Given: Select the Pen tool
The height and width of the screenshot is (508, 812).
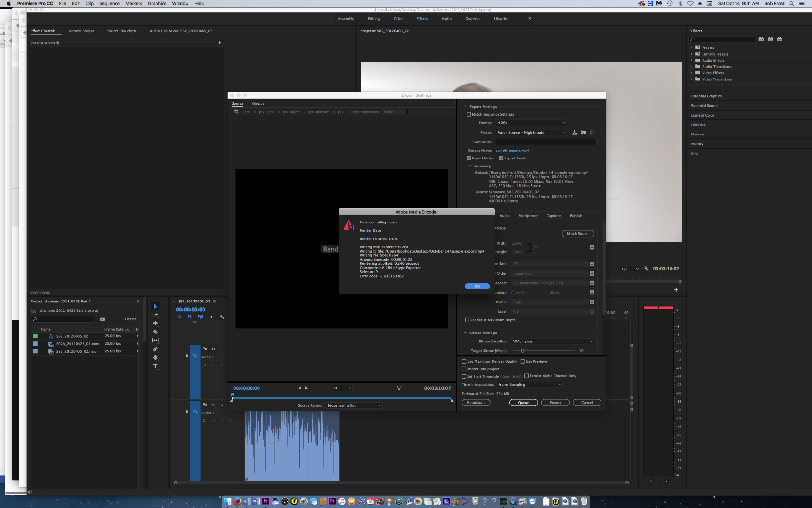Looking at the screenshot, I should [x=156, y=349].
